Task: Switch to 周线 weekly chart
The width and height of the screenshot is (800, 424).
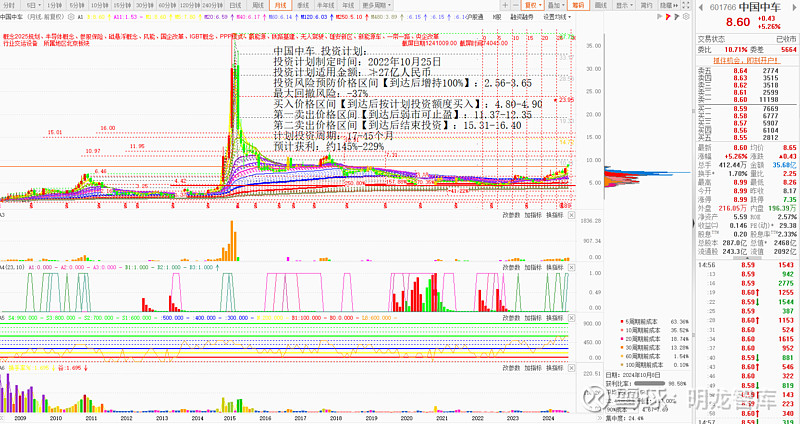Action: click(258, 5)
